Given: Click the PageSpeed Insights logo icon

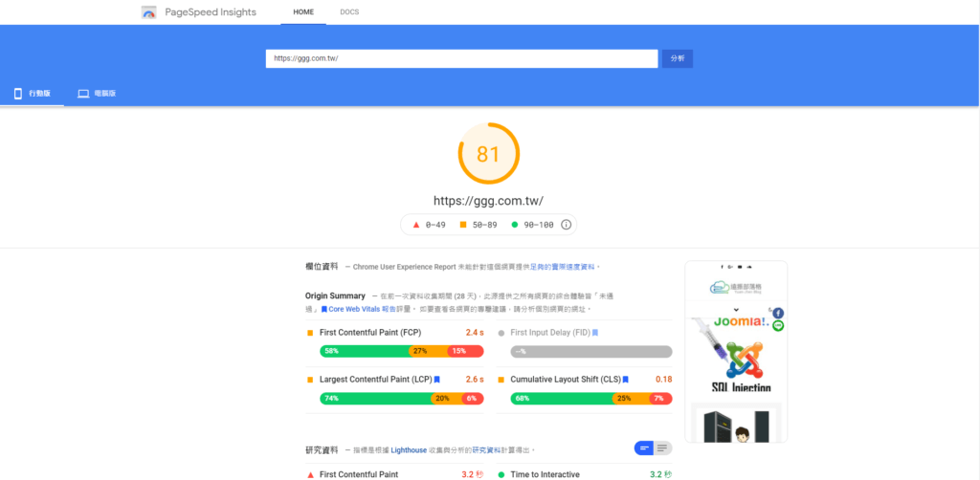Looking at the screenshot, I should tap(148, 11).
